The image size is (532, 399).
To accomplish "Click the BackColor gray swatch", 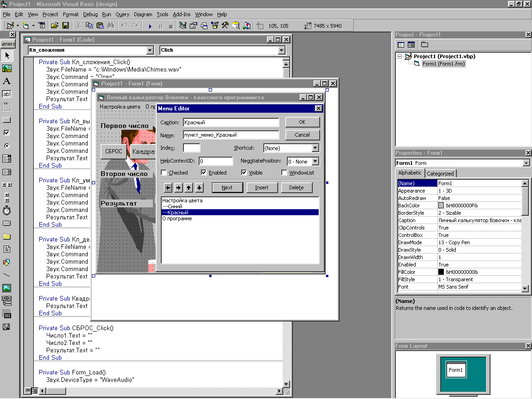I will 441,206.
